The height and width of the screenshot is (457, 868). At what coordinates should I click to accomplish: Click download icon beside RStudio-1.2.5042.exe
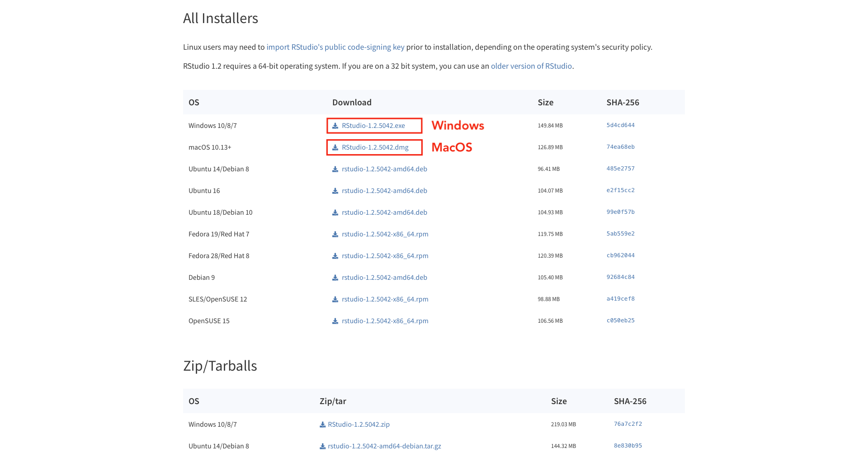pos(335,126)
